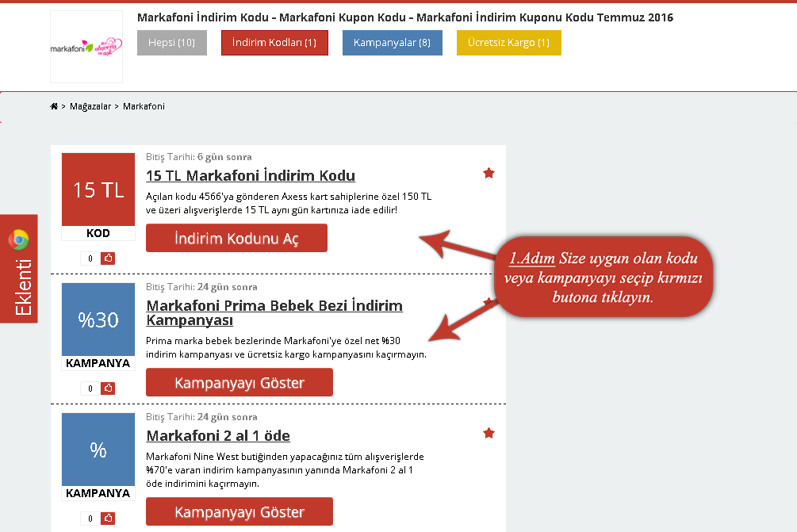Screen dimensions: 797x532
Task: Click favorite star on Markafoni 2 al 1 öde
Action: click(x=489, y=434)
